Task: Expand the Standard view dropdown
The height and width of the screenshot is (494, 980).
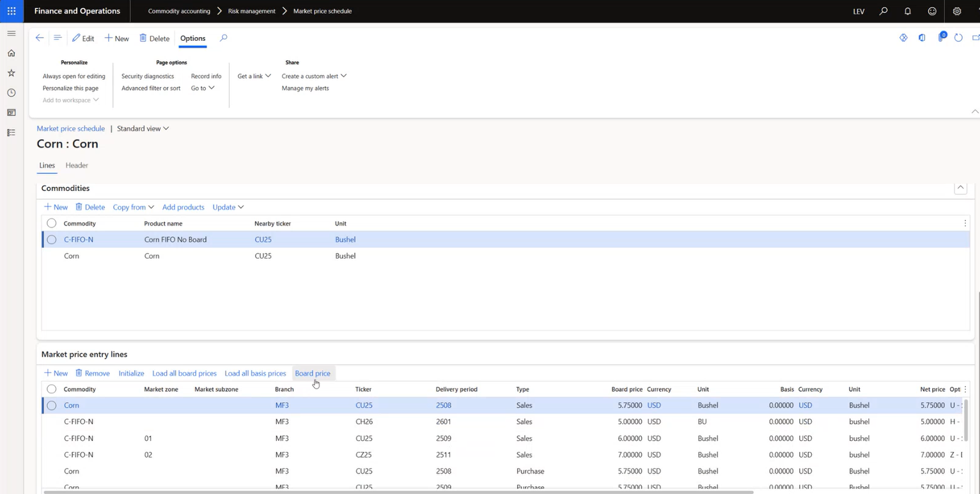Action: point(143,128)
